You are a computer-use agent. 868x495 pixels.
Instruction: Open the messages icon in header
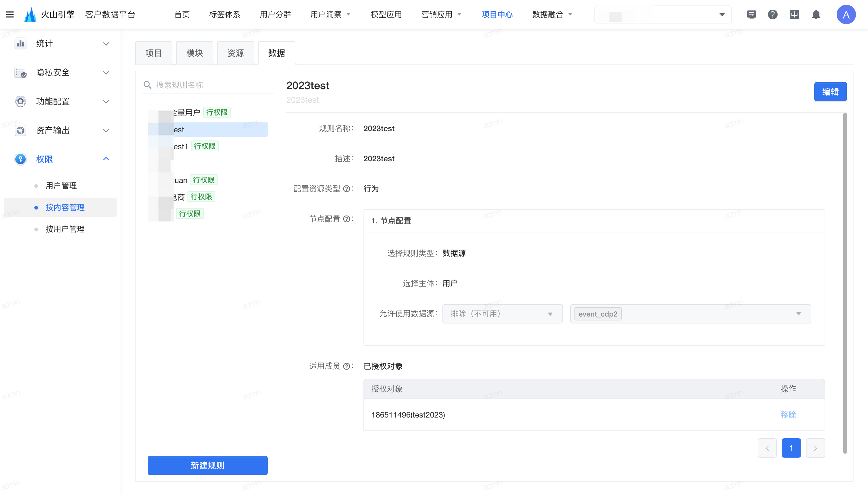coord(751,14)
